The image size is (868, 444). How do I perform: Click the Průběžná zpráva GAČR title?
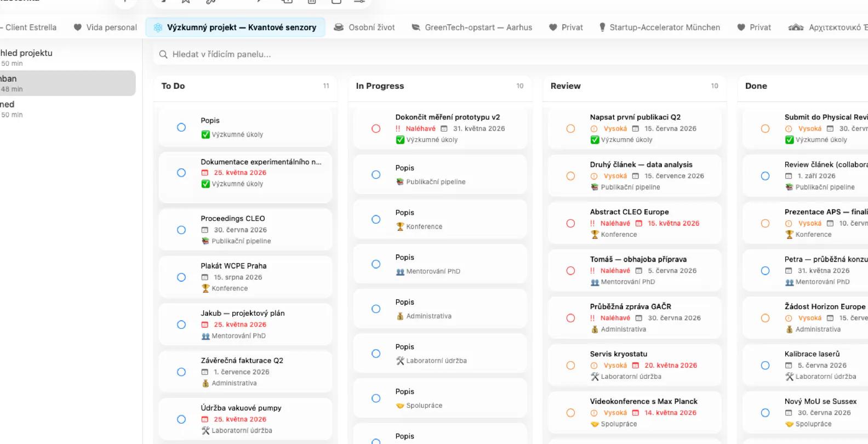point(631,307)
